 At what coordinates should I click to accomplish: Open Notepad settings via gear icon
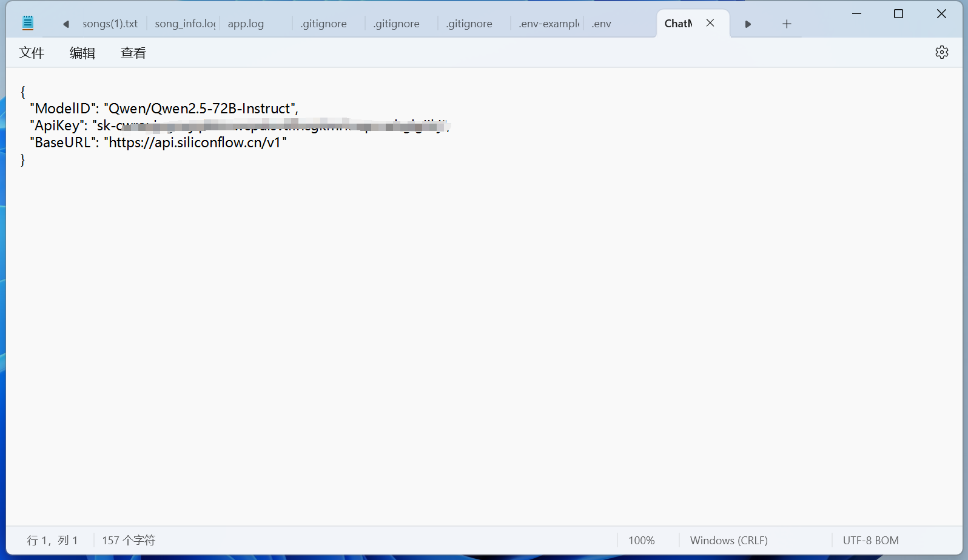(941, 52)
